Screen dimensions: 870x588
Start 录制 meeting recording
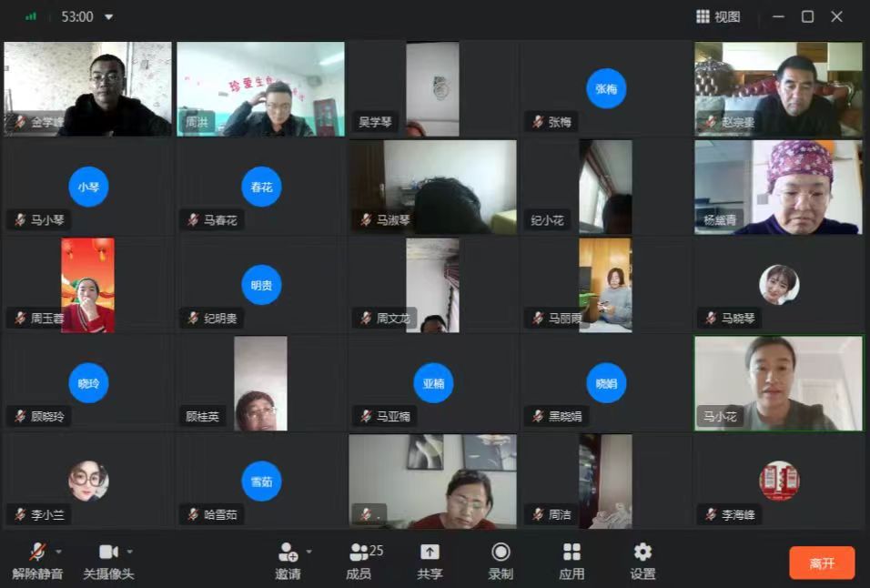pos(501,560)
